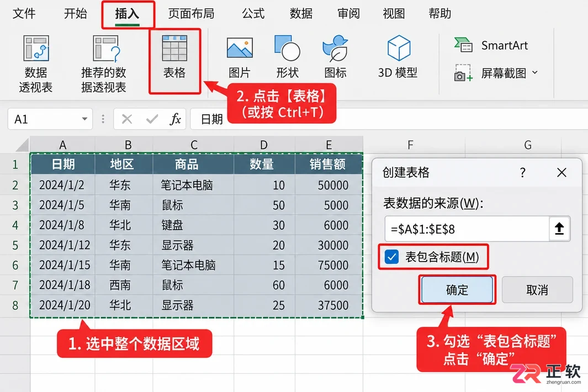Select row 5 header
Viewport: 588px width, 392px height.
(15, 245)
